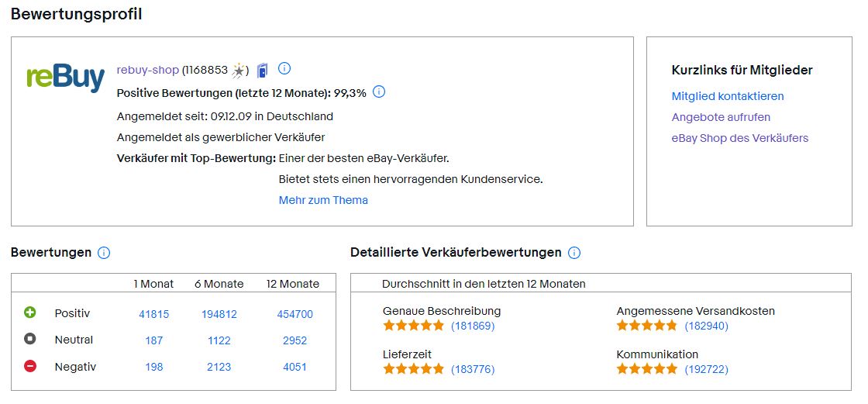Viewport: 868px width, 404px height.
Task: Open info icon next to Bewertungen heading
Action: pyautogui.click(x=104, y=253)
